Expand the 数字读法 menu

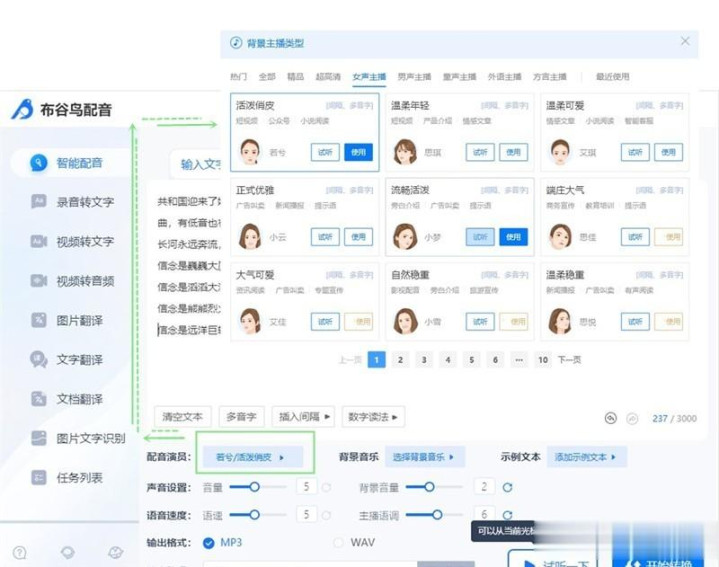coord(373,417)
